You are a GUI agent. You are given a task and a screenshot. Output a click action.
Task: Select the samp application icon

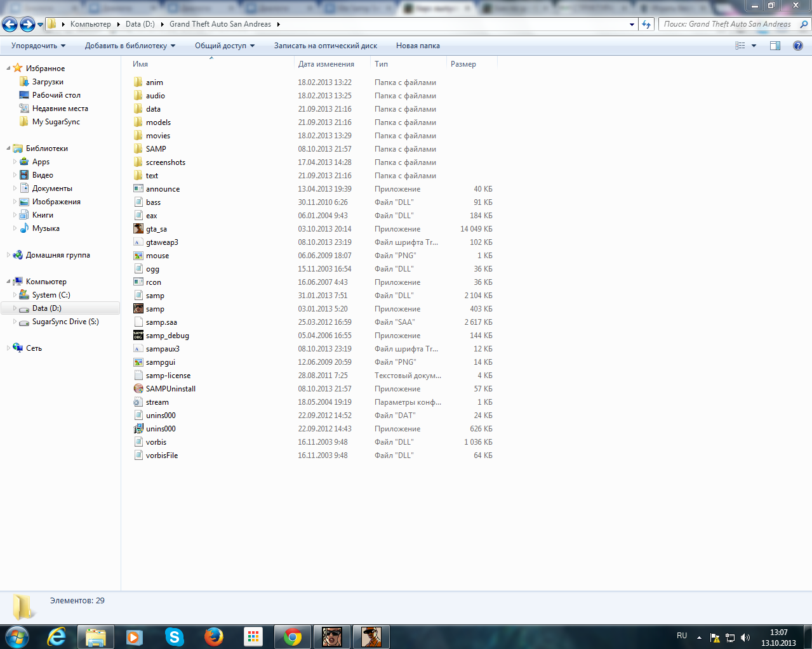click(x=138, y=309)
